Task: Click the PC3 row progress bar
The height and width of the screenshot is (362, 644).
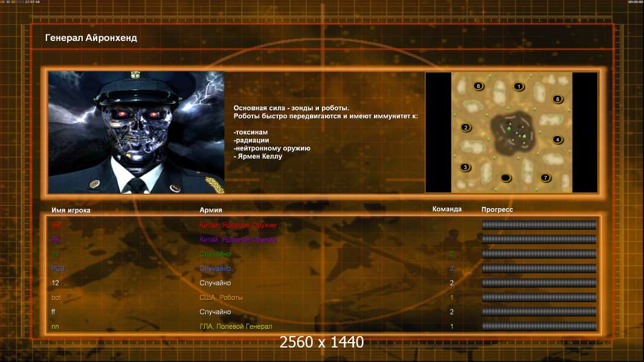Action: (x=539, y=268)
